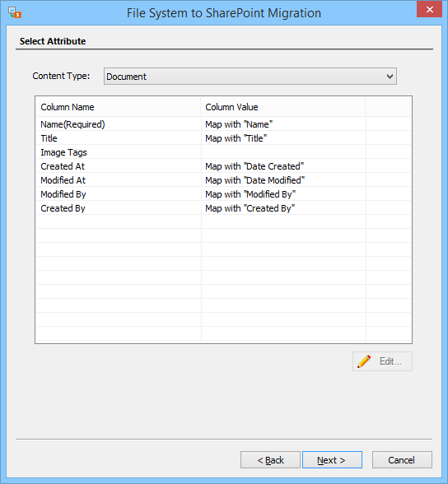Select the Image Tags row

223,152
